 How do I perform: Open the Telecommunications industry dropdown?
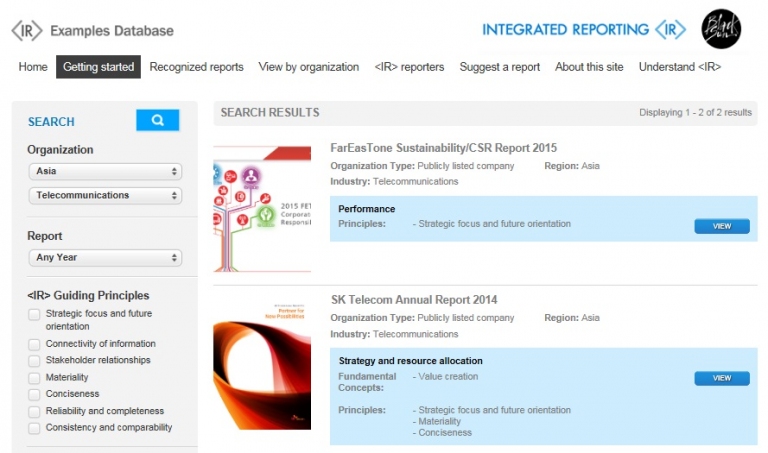(x=105, y=195)
